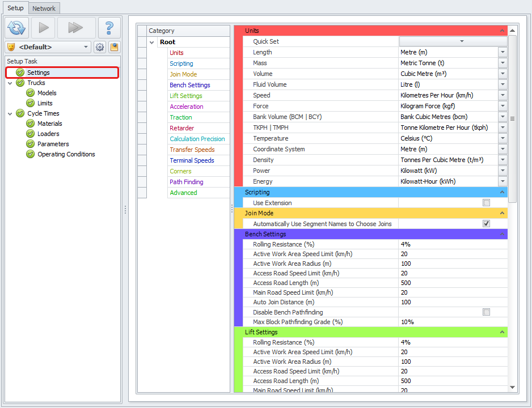
Task: Enable the Use Extension checkbox
Action: point(486,203)
